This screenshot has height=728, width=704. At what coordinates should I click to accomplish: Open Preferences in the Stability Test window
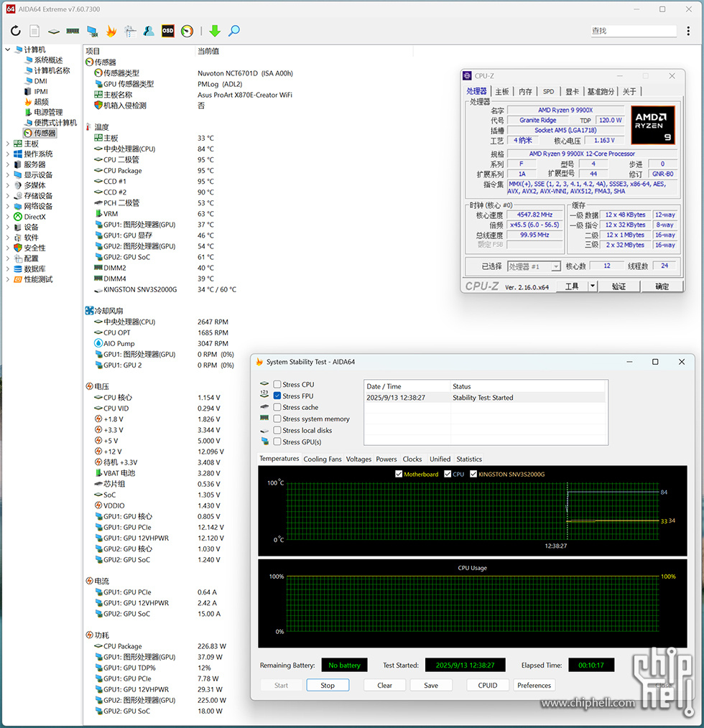534,686
